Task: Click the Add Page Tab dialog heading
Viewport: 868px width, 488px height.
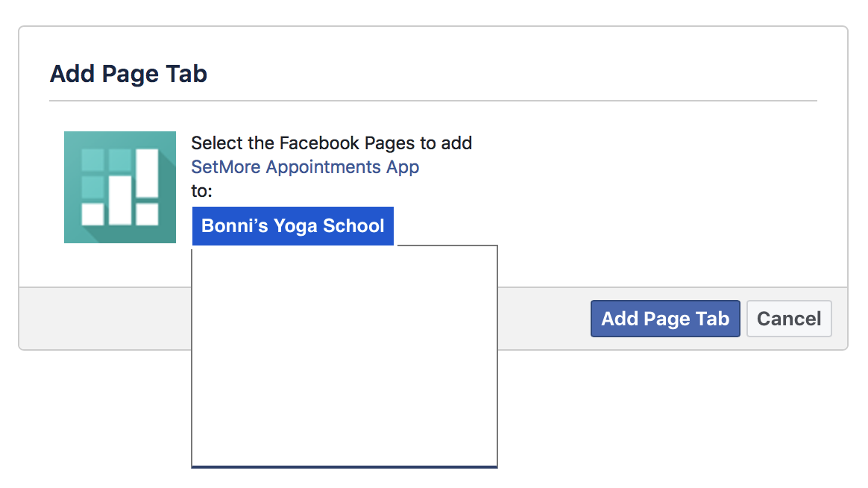Action: point(128,74)
